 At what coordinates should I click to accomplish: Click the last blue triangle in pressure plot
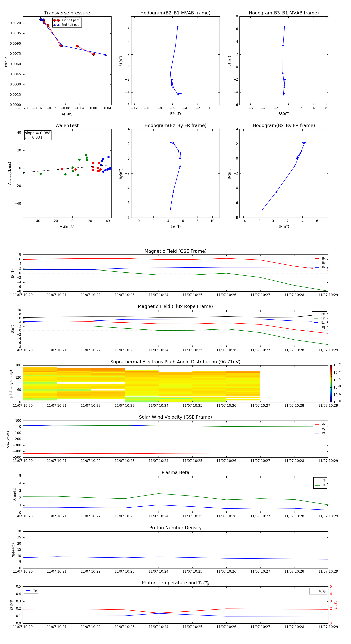[105, 55]
